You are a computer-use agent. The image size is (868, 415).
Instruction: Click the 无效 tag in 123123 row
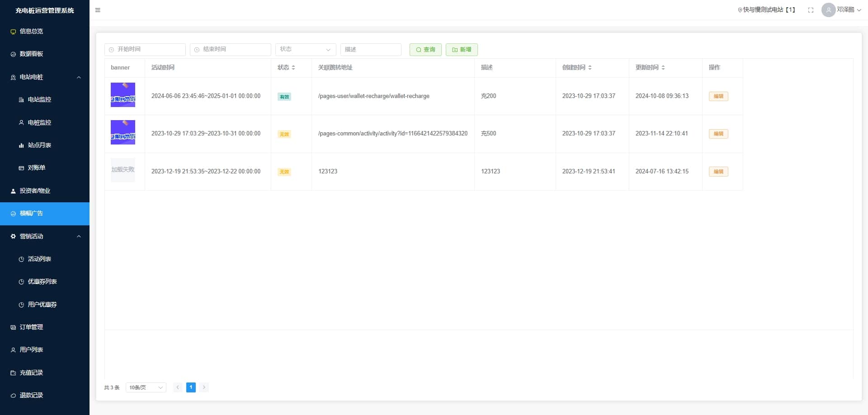[x=284, y=172]
